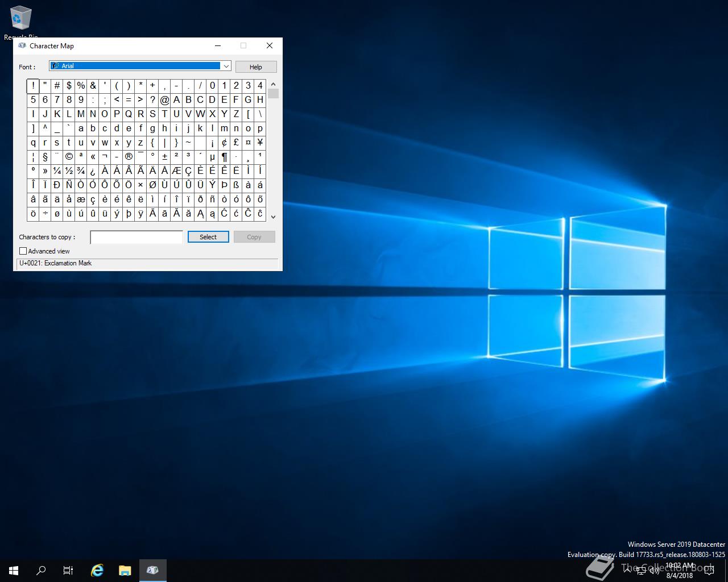Viewport: 728px width, 582px height.
Task: Select the % percent sign cell
Action: pyautogui.click(x=81, y=86)
